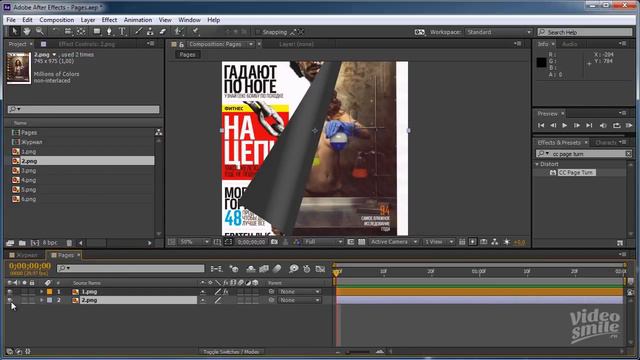Open the File menu
Screen dimensions: 640x360
(x=11, y=20)
